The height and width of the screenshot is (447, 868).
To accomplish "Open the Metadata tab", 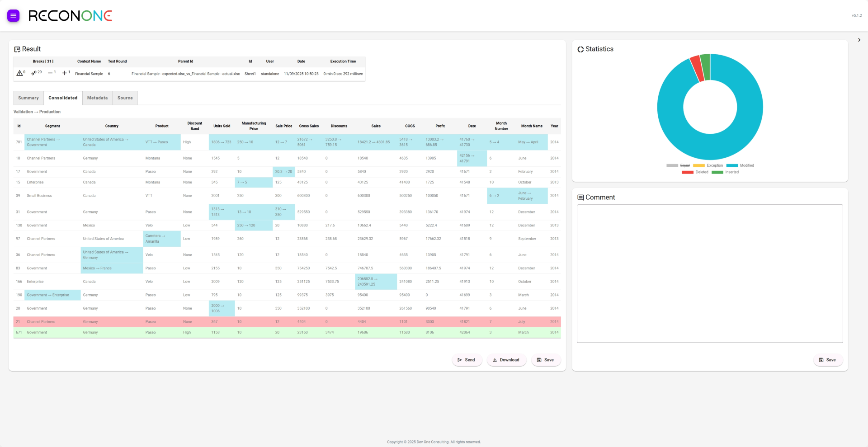I will (x=97, y=98).
